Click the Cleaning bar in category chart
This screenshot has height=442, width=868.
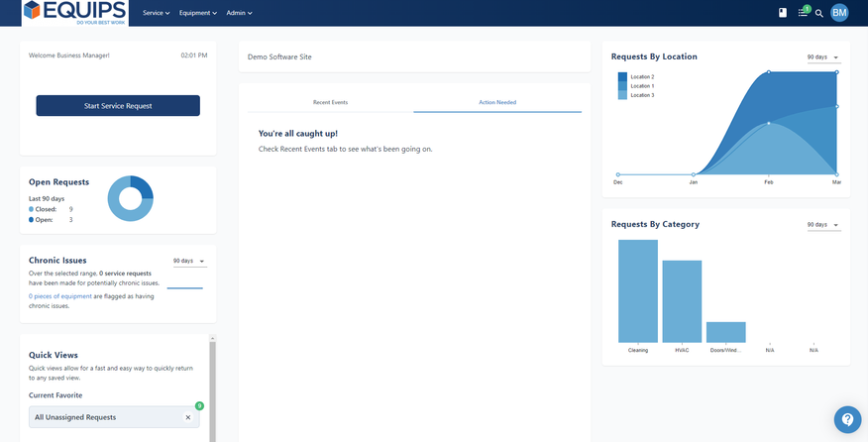coord(637,290)
